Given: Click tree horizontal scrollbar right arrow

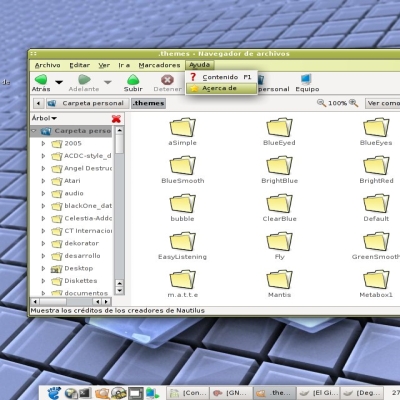Looking at the screenshot, I should pyautogui.click(x=106, y=302).
